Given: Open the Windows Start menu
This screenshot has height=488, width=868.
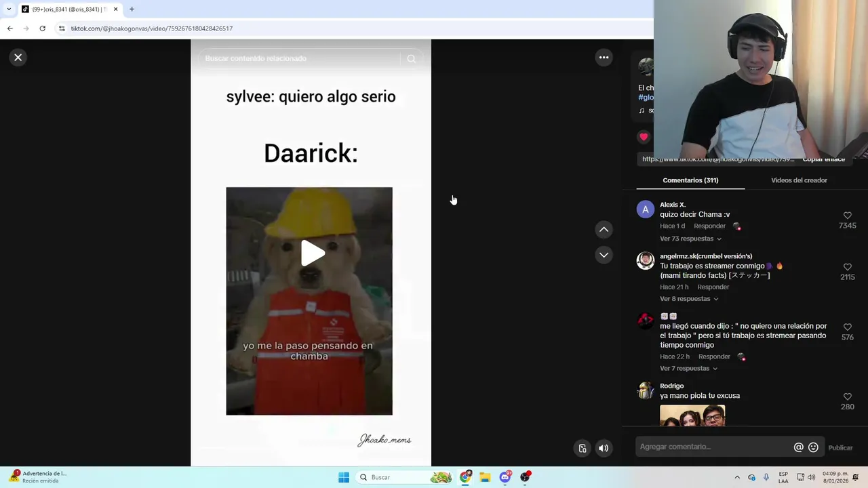Looking at the screenshot, I should tap(344, 477).
